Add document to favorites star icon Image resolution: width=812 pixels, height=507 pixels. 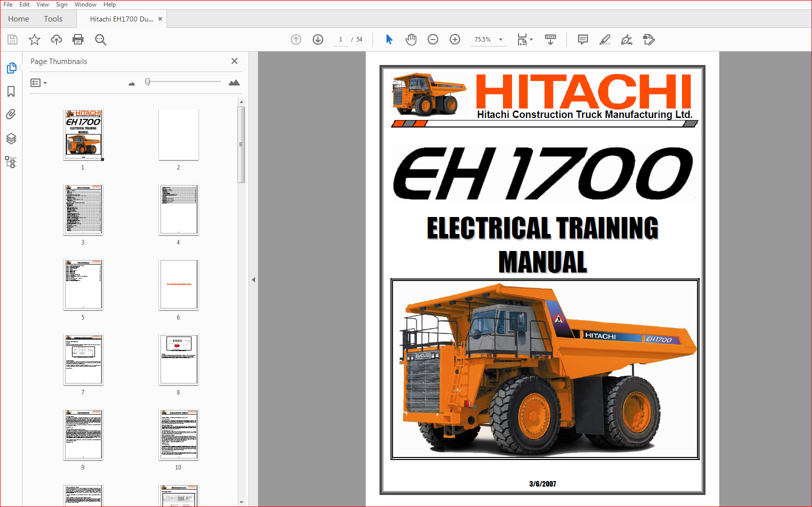34,39
